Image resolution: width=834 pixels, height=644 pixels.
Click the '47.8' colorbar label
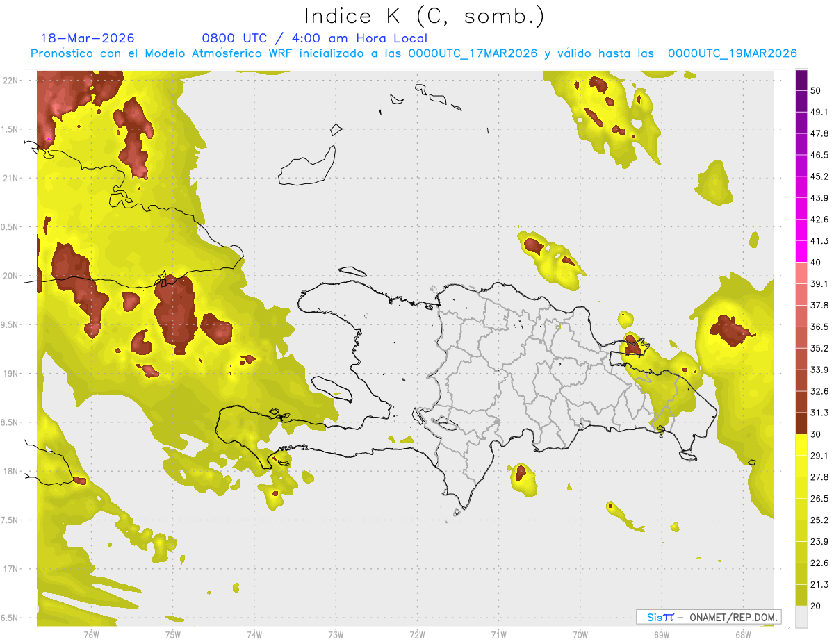pyautogui.click(x=819, y=133)
